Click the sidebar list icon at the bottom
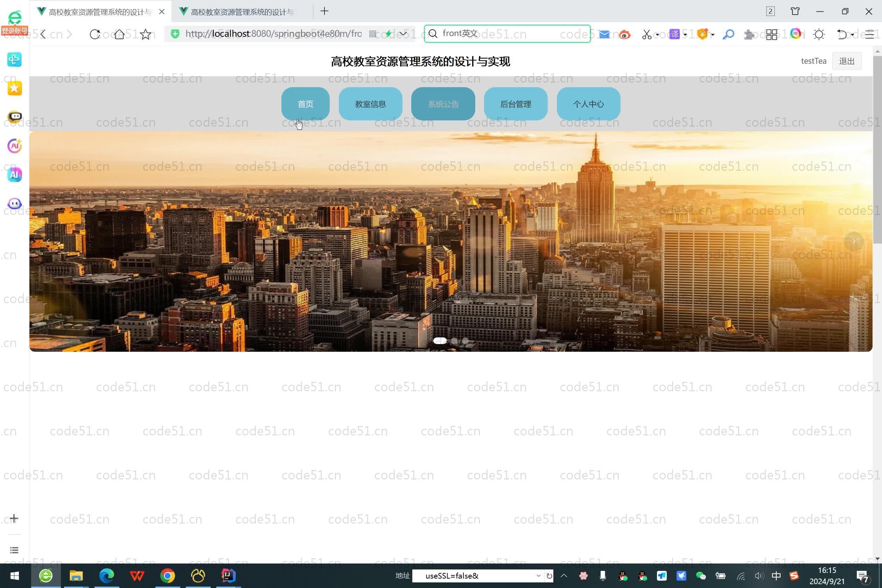 pos(14,550)
